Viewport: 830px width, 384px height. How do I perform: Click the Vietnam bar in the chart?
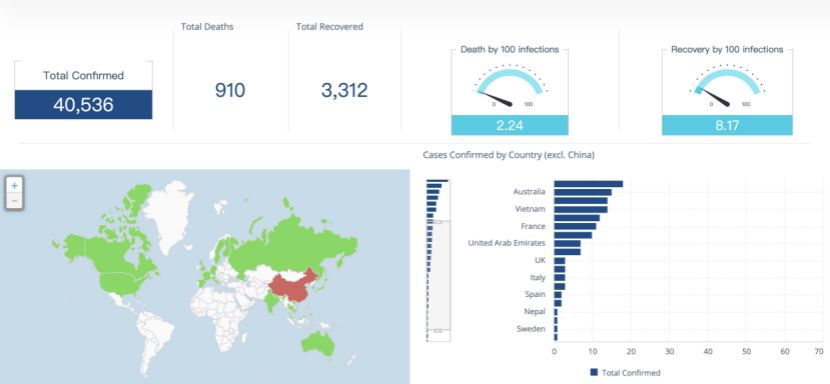click(580, 209)
